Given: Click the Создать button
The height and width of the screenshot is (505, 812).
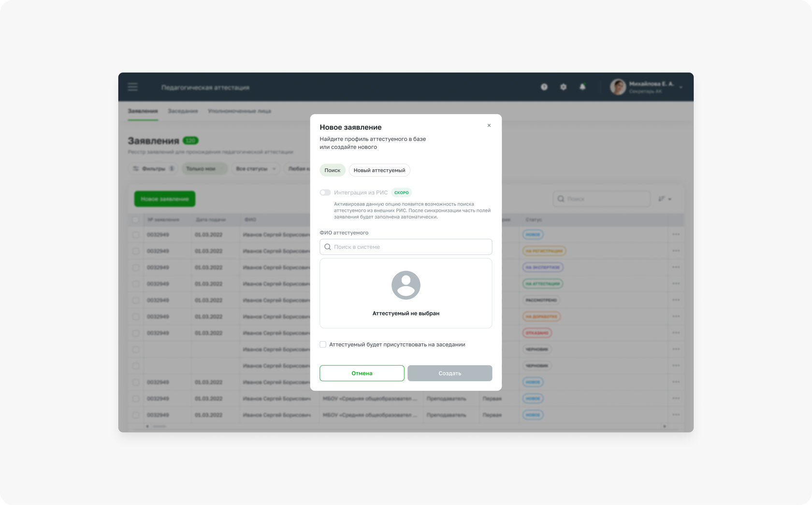Looking at the screenshot, I should click(x=450, y=373).
